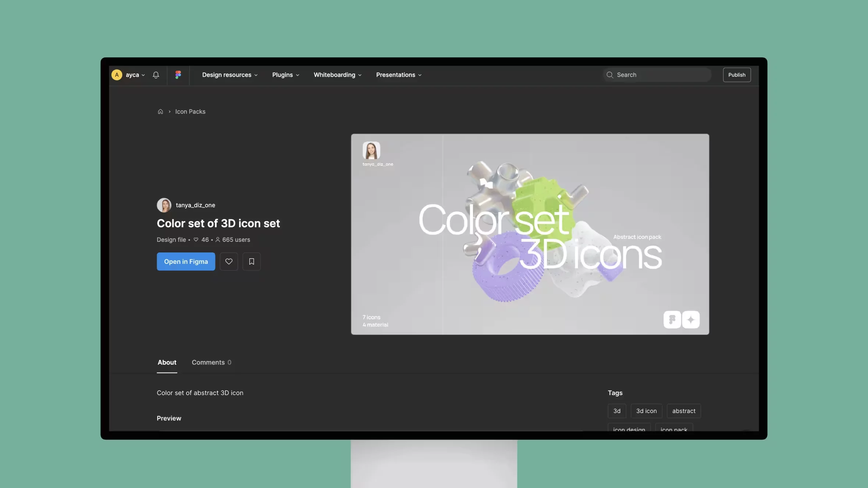The image size is (868, 488).
Task: Click the Icon Packs breadcrumb link
Action: 190,111
